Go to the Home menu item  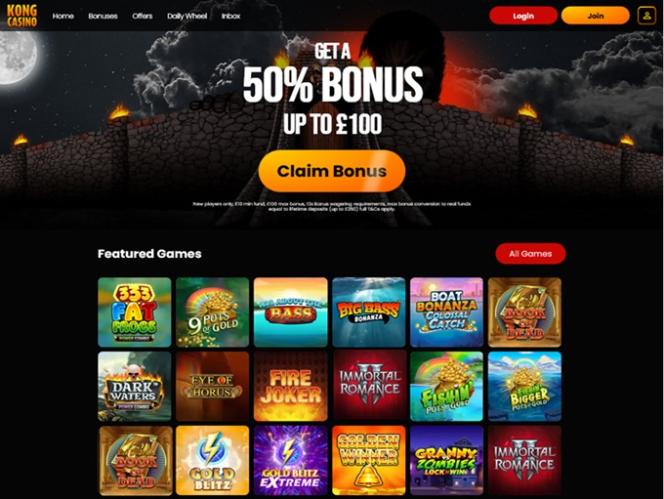[x=63, y=16]
